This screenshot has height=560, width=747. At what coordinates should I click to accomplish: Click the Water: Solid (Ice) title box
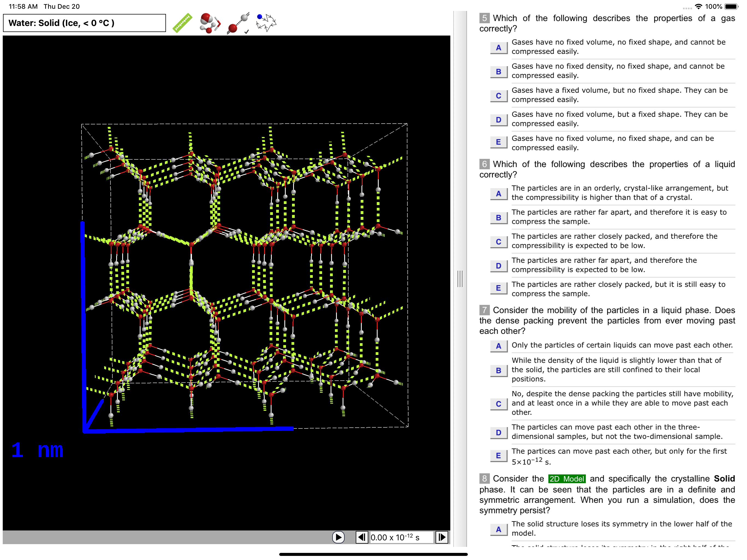point(84,23)
